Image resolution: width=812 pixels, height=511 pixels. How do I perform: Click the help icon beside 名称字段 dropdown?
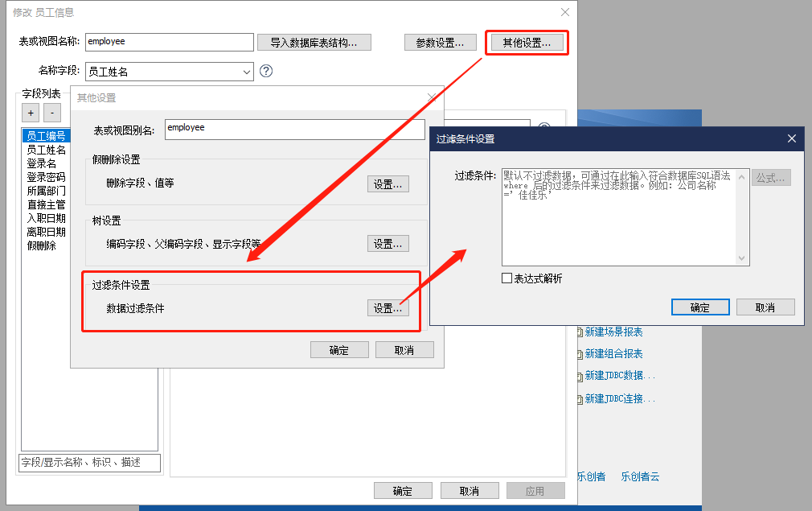(x=266, y=71)
